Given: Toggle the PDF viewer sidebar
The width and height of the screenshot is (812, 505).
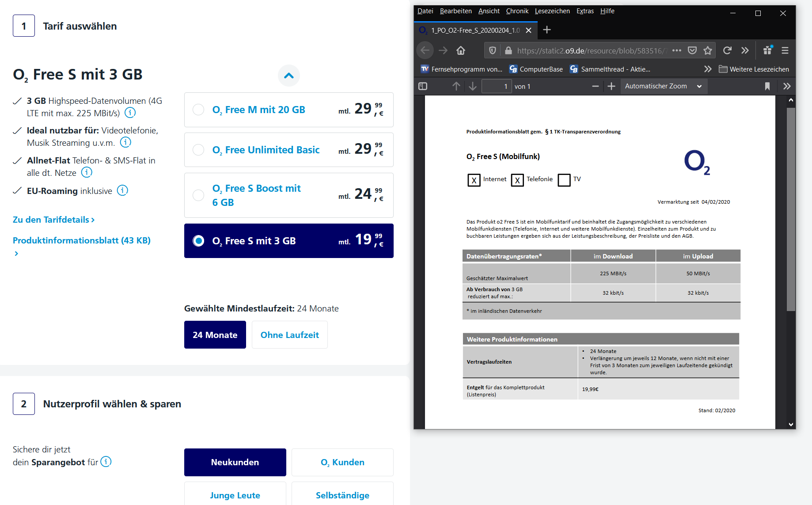Looking at the screenshot, I should point(423,86).
